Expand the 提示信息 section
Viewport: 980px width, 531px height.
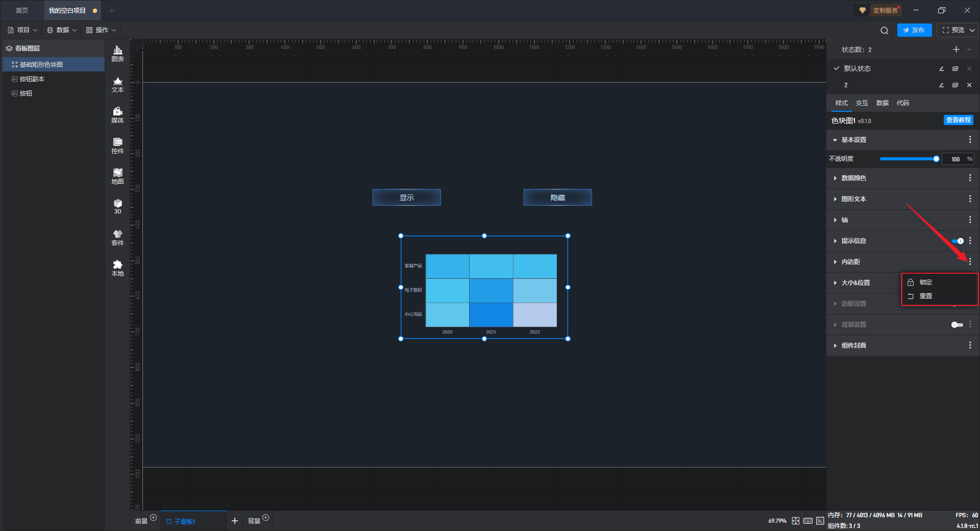tap(835, 241)
